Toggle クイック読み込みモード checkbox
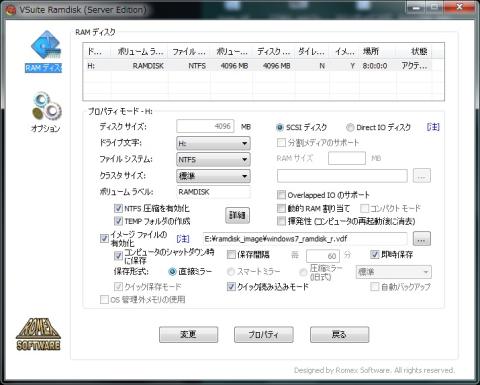 pyautogui.click(x=231, y=286)
